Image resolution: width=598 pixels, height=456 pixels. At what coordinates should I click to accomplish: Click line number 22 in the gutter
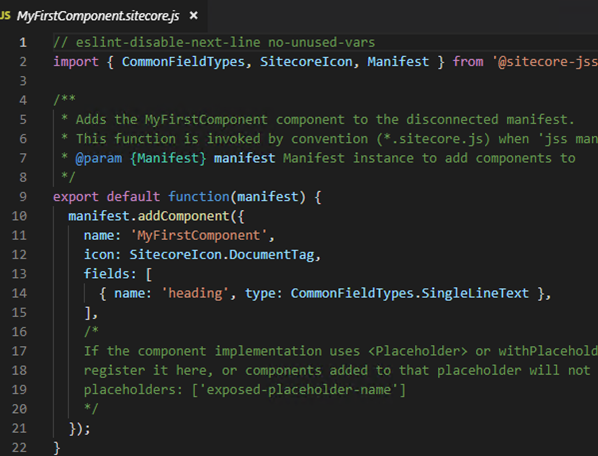tap(19, 447)
